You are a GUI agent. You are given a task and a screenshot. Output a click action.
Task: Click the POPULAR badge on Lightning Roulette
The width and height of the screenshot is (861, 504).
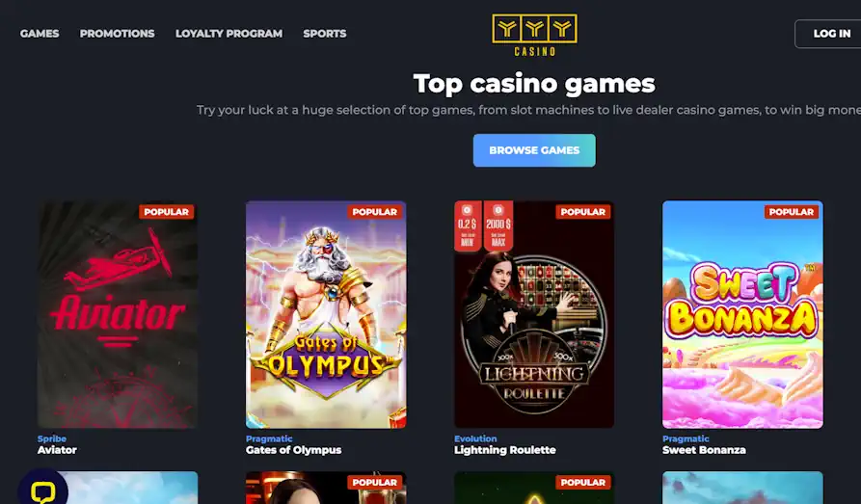(x=582, y=212)
